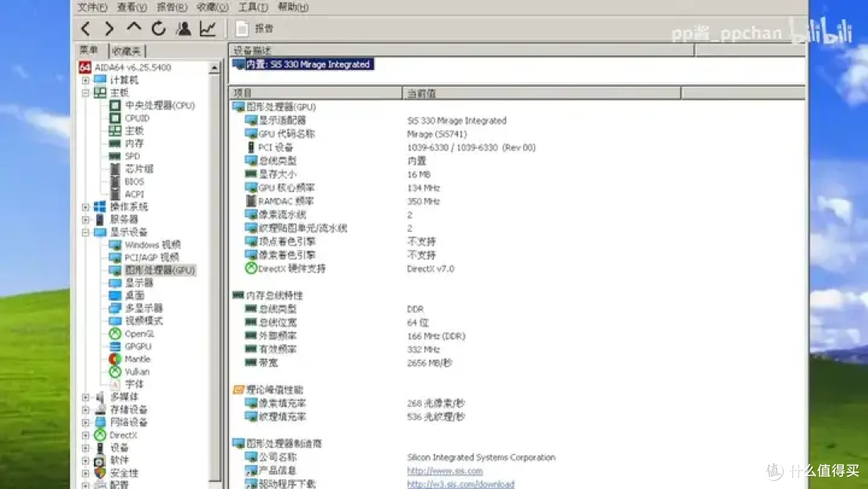The height and width of the screenshot is (489, 868).
Task: Click the 项目 column header
Action: click(316, 93)
